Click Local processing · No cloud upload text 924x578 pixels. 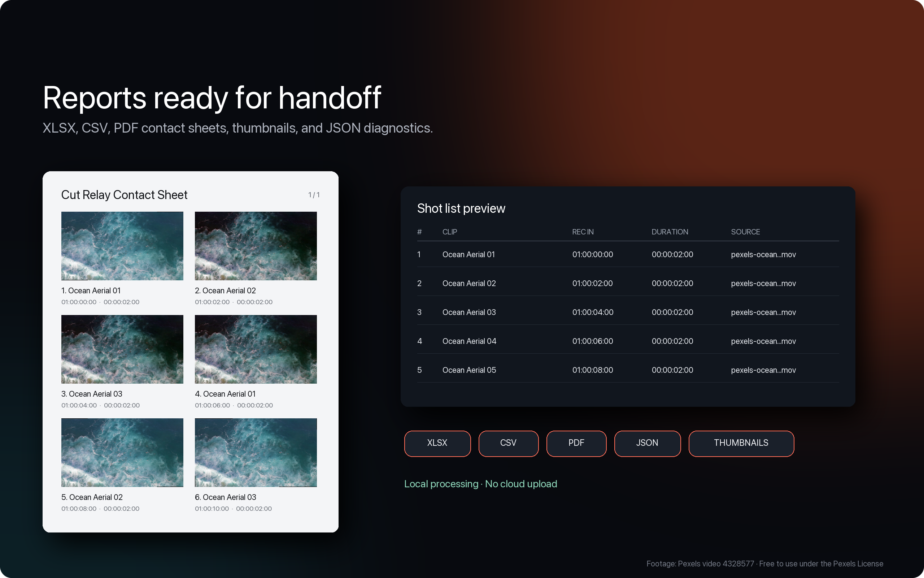480,484
